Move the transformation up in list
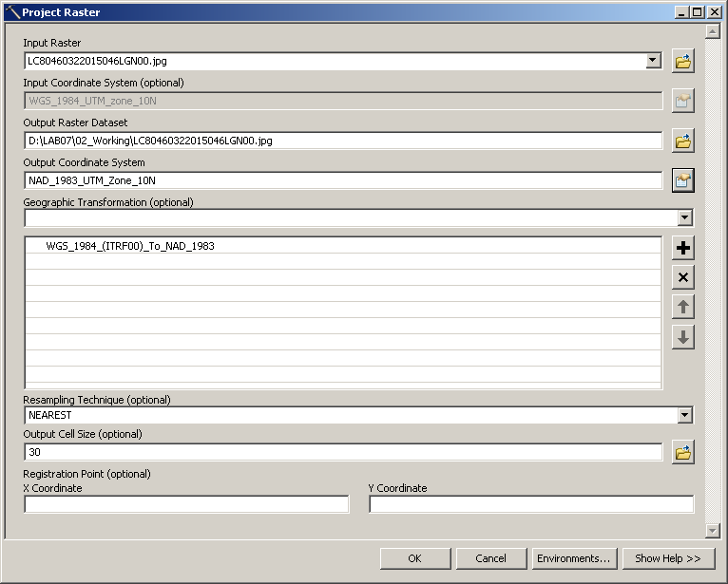The width and height of the screenshot is (728, 584). 682,307
